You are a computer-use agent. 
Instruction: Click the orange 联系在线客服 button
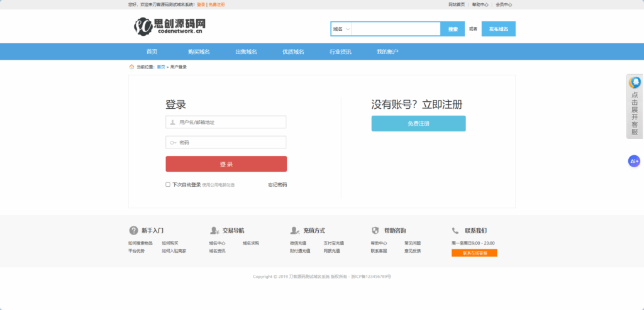[x=474, y=253]
